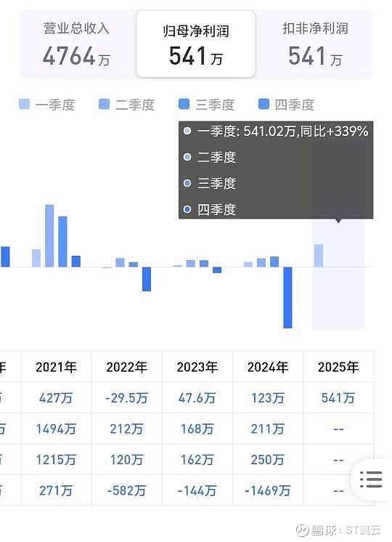Viewport: 392px width, 542px height.
Task: Click the 1494万 cell
Action: 56,429
